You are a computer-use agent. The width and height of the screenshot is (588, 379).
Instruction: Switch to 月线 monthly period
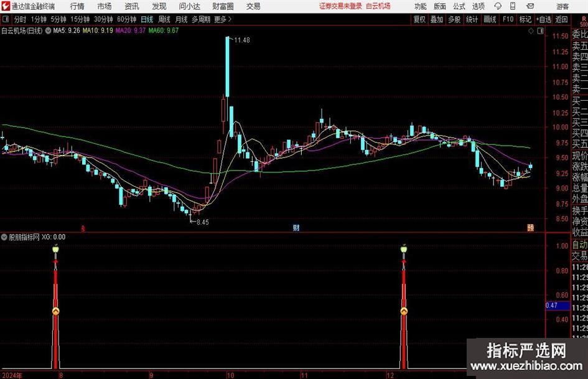pos(181,19)
